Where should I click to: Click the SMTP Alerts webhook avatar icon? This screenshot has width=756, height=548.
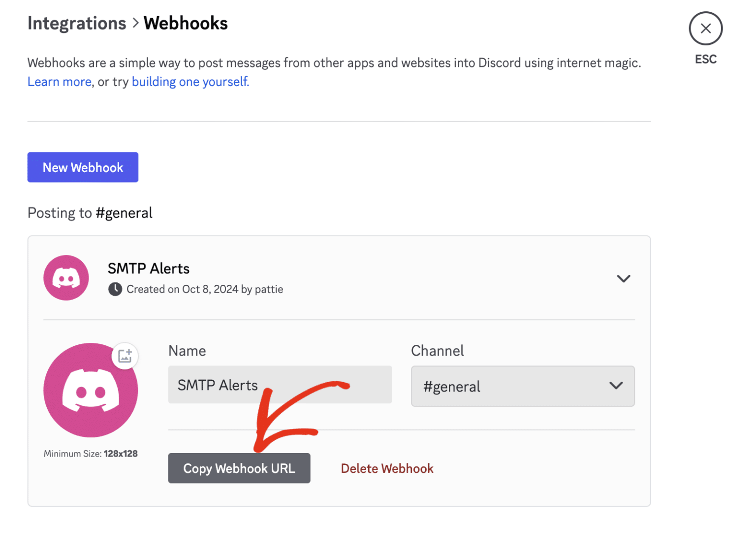pos(66,278)
